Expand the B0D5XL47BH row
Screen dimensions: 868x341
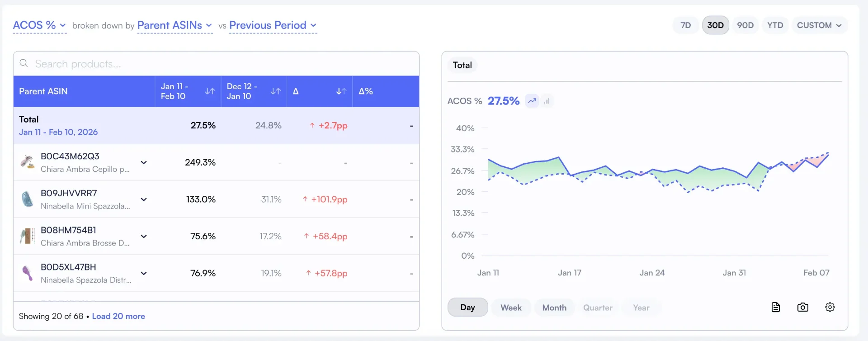point(144,273)
